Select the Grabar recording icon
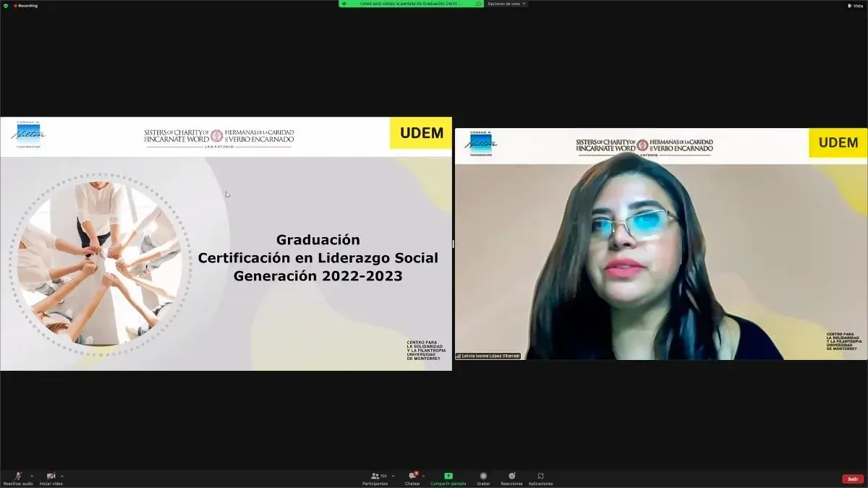 tap(482, 476)
